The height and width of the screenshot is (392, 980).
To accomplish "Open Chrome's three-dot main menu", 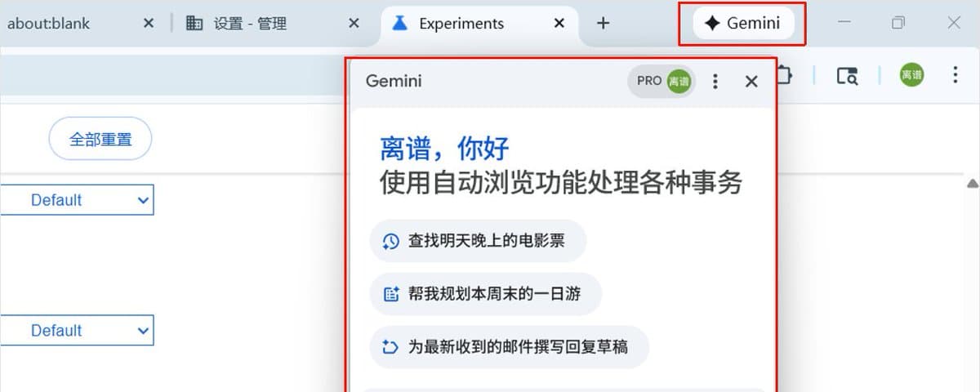I will pos(955,75).
